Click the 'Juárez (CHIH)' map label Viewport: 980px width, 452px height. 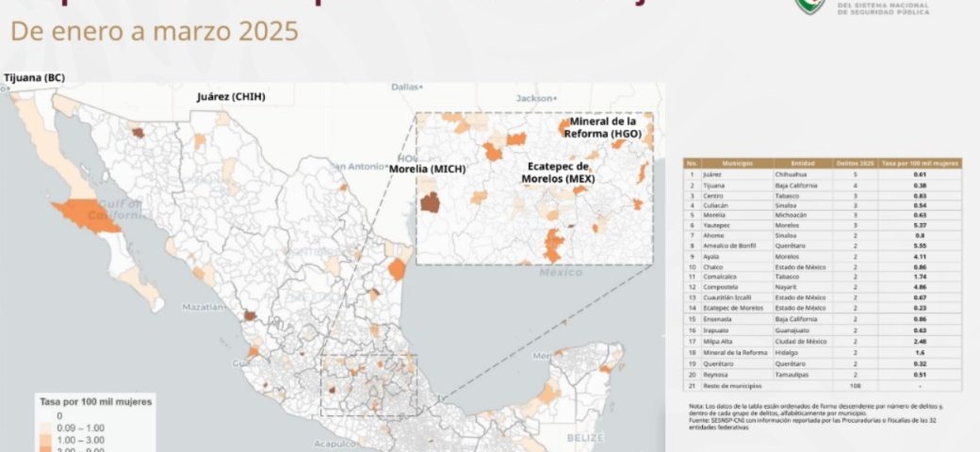[231, 97]
